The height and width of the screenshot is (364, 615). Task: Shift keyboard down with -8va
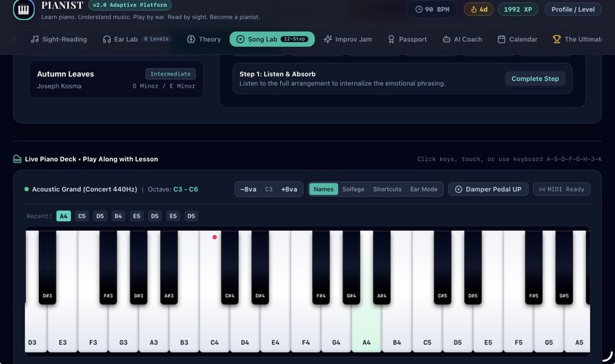point(248,189)
